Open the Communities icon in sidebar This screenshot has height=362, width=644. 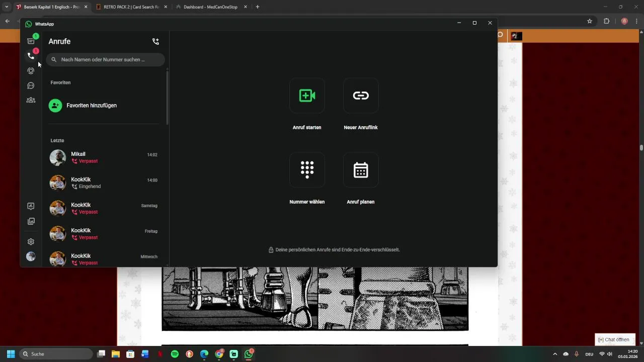pos(31,100)
